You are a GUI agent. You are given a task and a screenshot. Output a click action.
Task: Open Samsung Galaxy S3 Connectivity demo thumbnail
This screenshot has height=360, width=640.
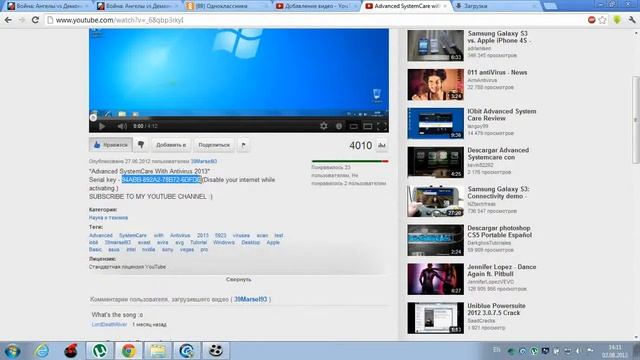click(436, 201)
